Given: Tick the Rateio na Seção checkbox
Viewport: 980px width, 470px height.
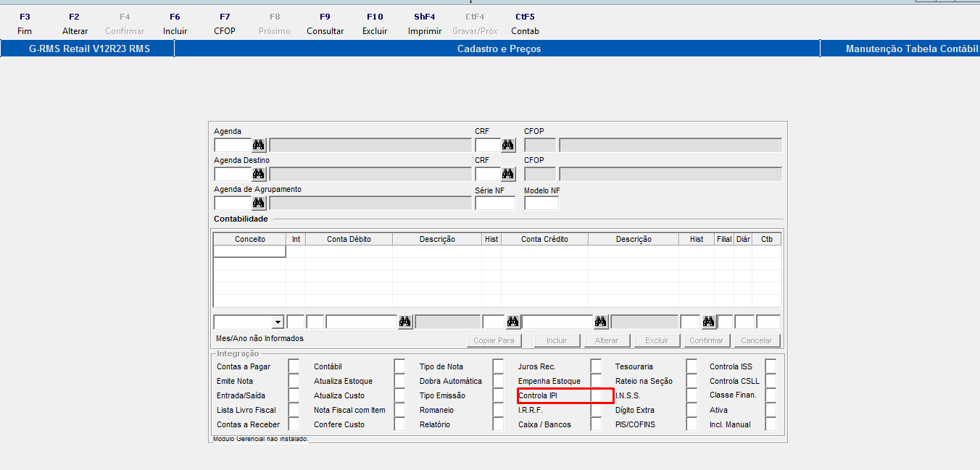Looking at the screenshot, I should point(692,381).
